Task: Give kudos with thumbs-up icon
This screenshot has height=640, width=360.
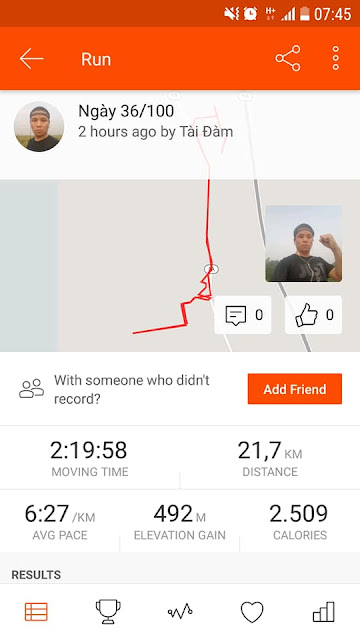Action: [306, 315]
